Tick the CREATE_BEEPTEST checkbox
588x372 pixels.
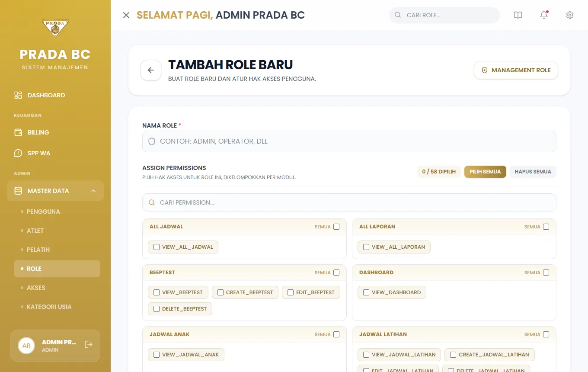[220, 292]
